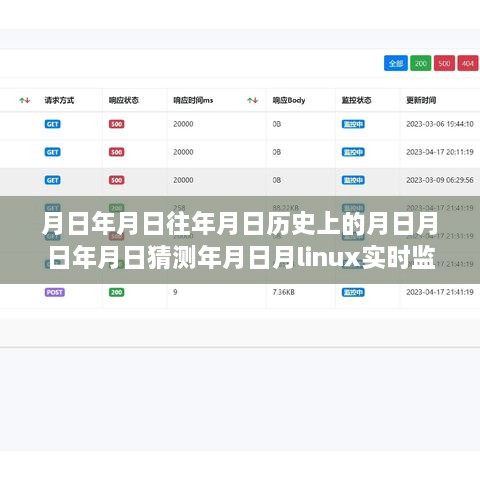
Task: Click 监控中 badge in 06:29:56 row
Action: 353,180
